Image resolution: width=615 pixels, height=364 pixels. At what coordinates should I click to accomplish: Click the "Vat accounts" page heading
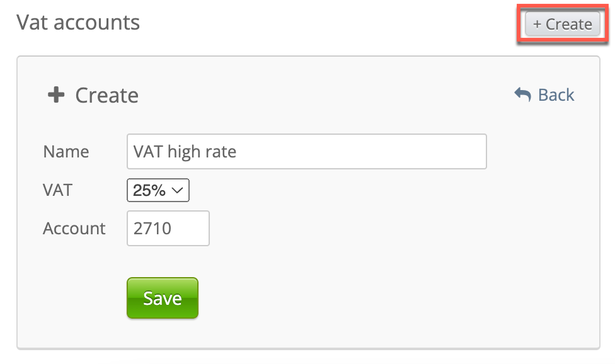click(78, 23)
